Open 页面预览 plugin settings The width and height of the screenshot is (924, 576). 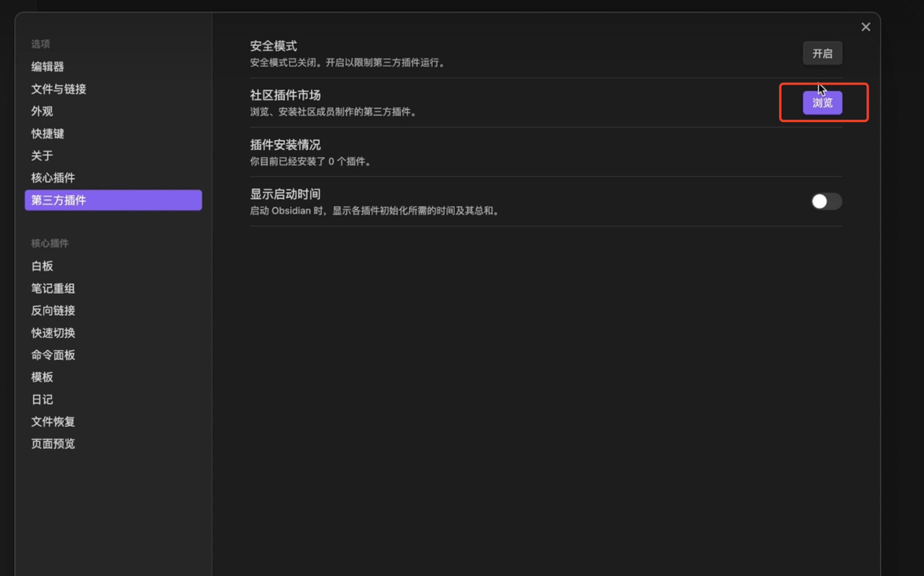[x=53, y=444]
